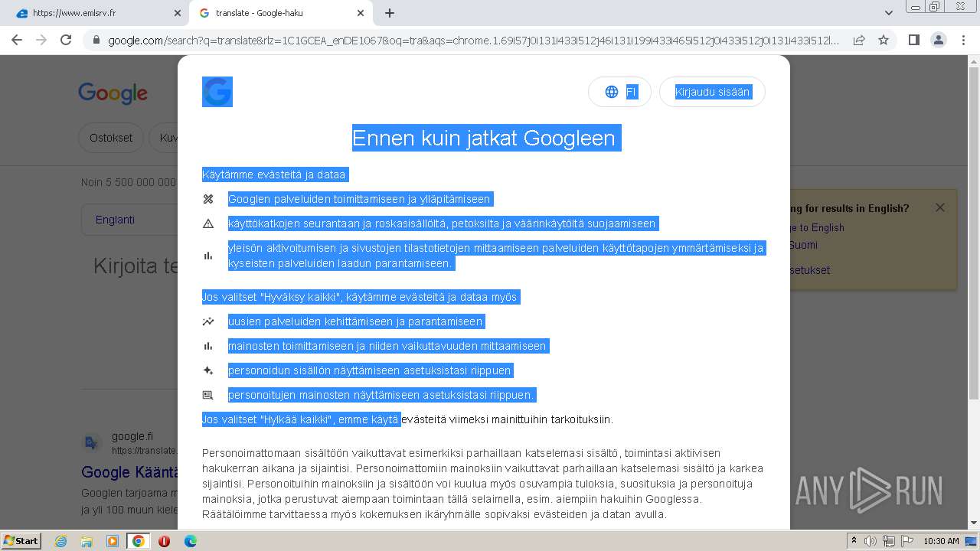Dismiss the English results suggestion box
Screen dimensions: 980x551
pos(940,207)
